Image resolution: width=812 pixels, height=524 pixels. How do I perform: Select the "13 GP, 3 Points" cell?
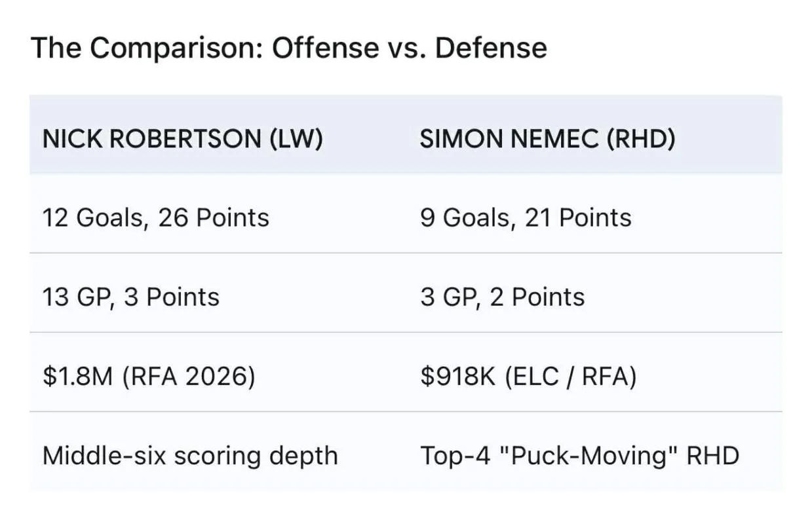(x=130, y=297)
